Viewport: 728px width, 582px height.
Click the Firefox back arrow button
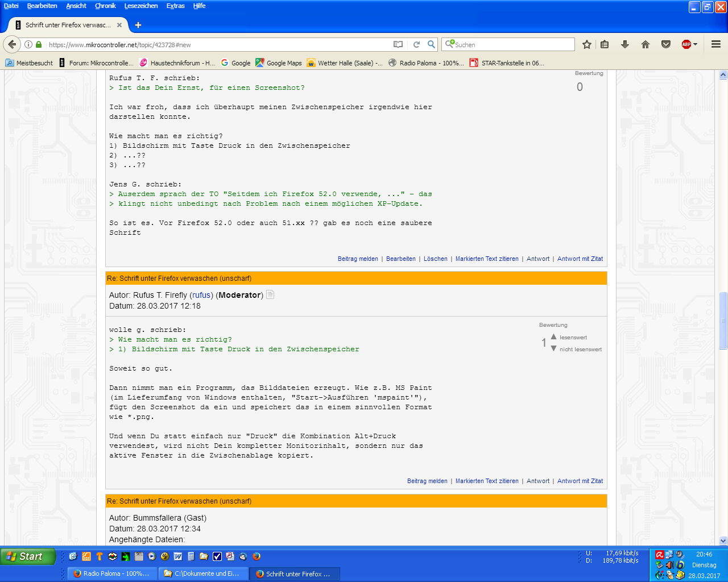[12, 44]
